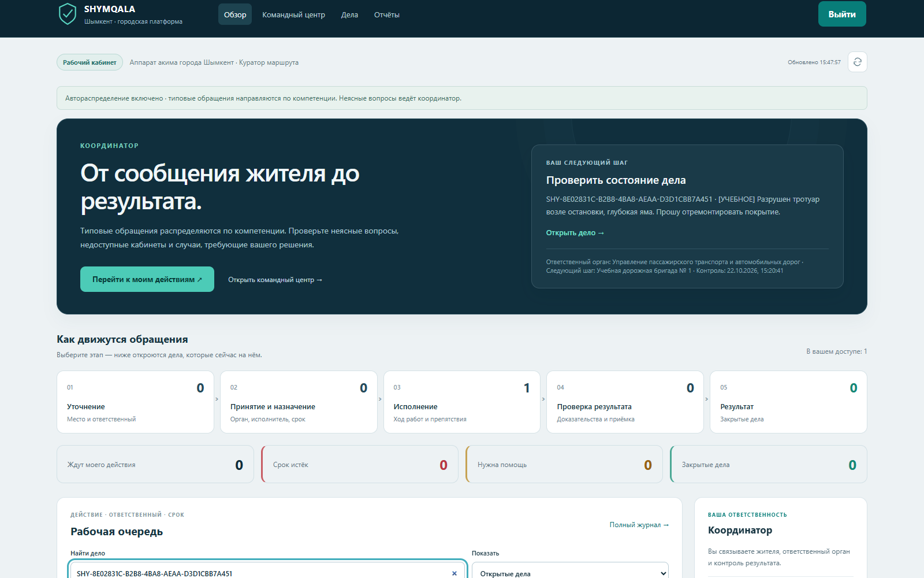Open the Командный центр tab
Image resolution: width=924 pixels, height=578 pixels.
point(293,14)
